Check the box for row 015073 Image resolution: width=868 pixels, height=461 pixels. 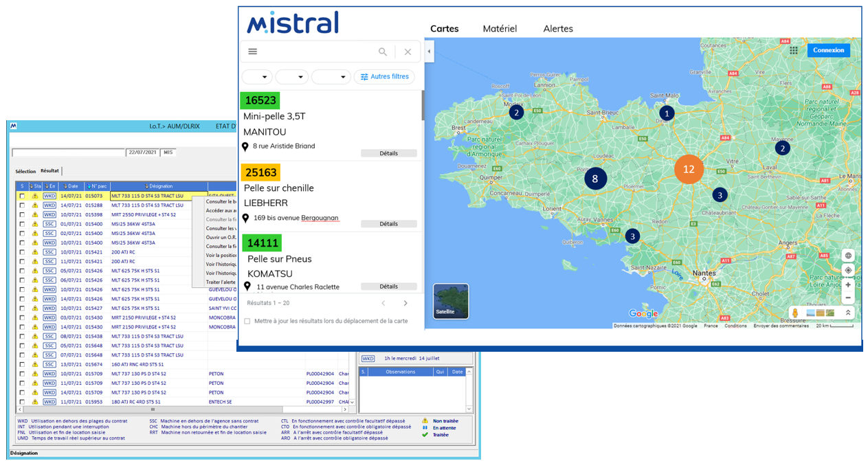coord(22,196)
